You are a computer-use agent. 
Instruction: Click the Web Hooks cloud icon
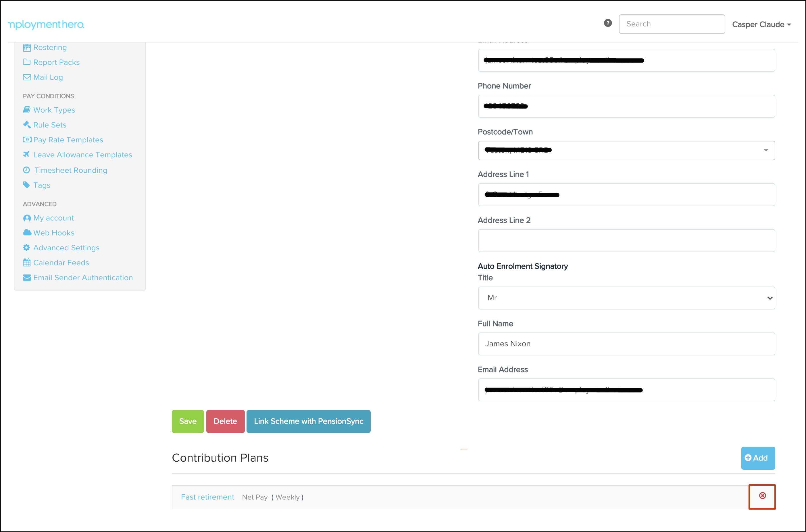coord(27,233)
